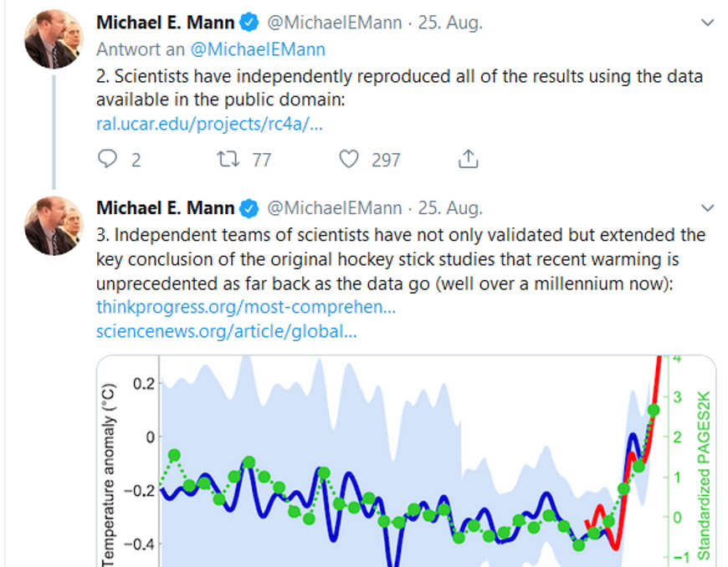Open sciencenews.org article link
This screenshot has height=567, width=728.
point(227,331)
